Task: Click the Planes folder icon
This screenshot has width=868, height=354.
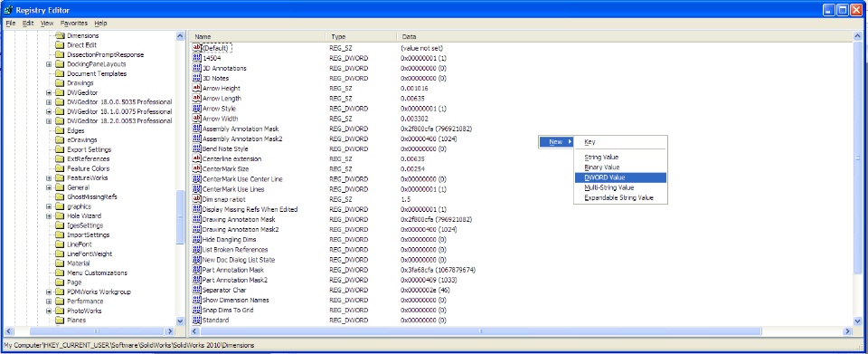Action: point(60,321)
